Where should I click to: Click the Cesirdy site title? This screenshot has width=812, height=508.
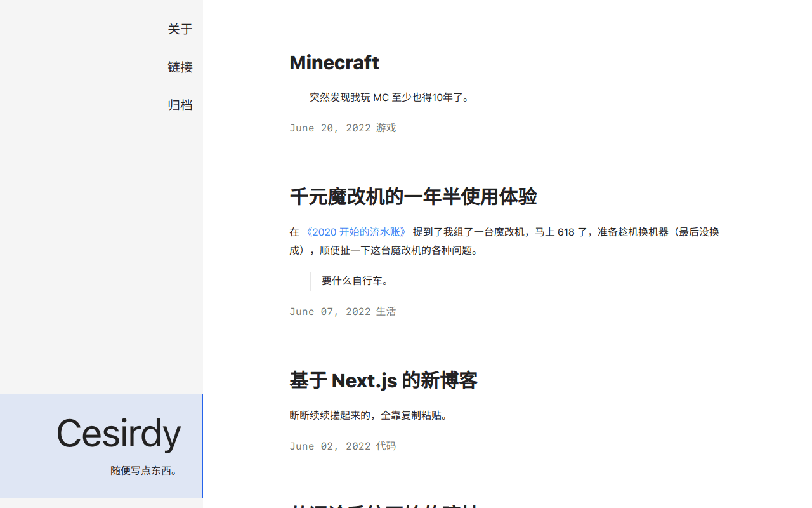(x=119, y=434)
